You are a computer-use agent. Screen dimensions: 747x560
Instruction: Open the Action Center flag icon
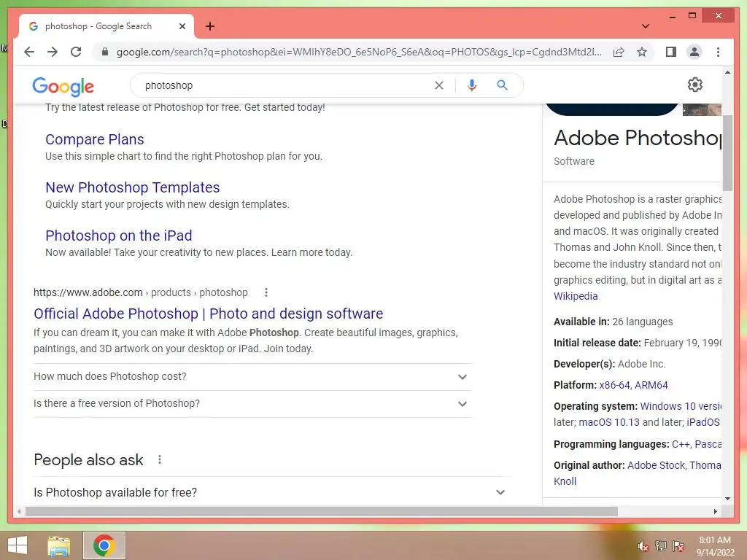678,545
